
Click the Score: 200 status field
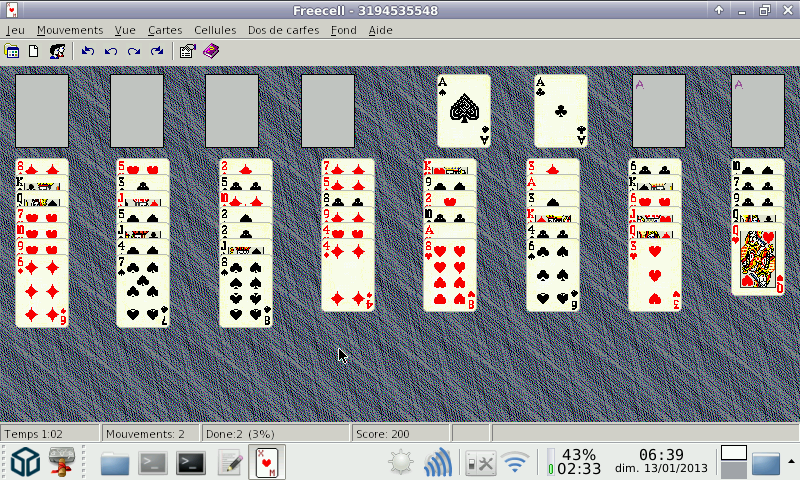pos(401,434)
